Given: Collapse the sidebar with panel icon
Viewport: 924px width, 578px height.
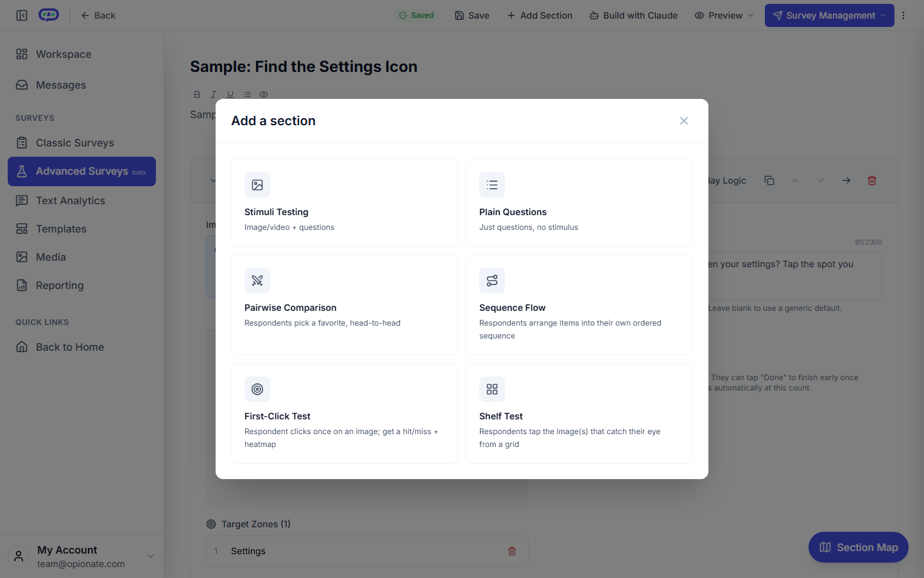Looking at the screenshot, I should 22,15.
